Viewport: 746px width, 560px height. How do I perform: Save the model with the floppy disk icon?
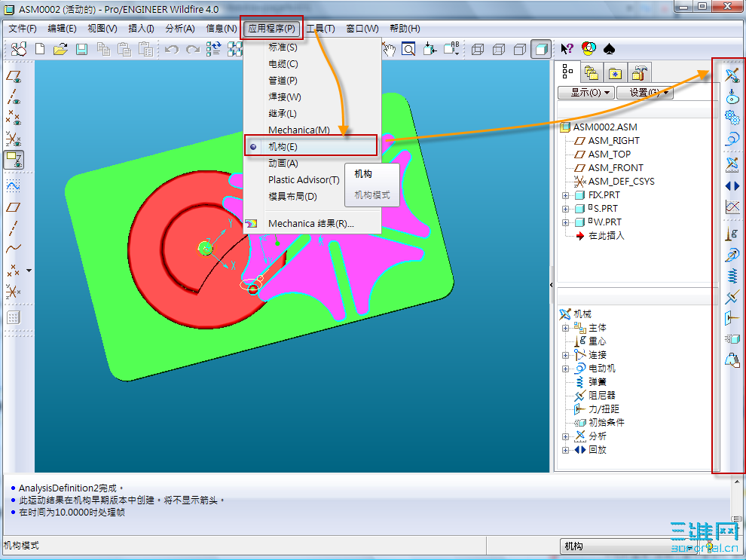coord(82,49)
